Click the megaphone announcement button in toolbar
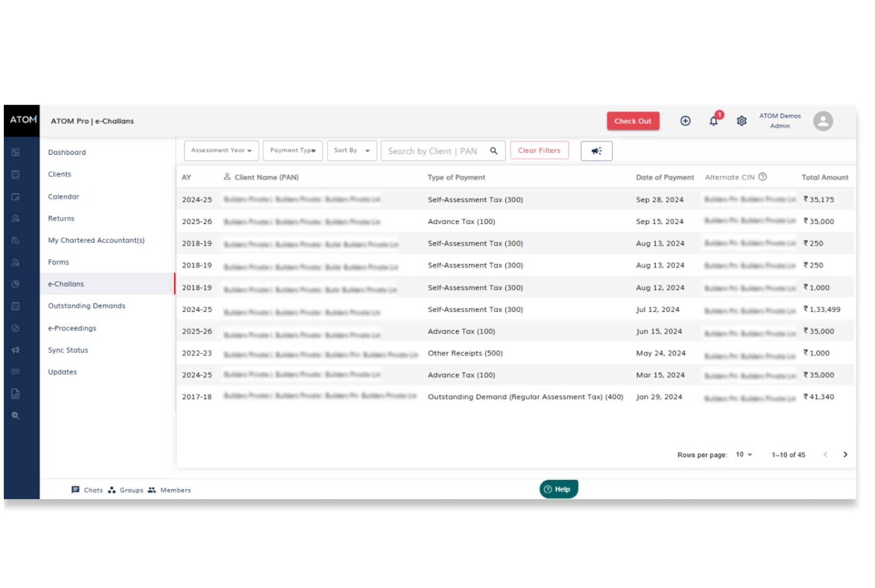This screenshot has height=588, width=875. (596, 151)
